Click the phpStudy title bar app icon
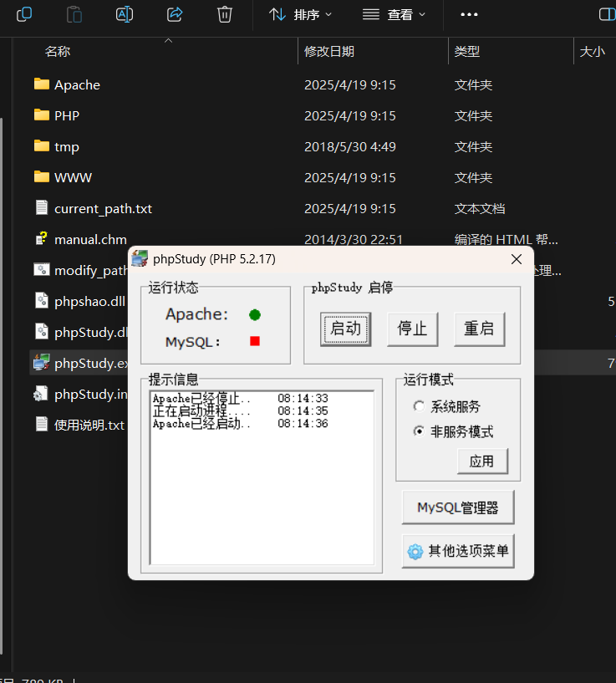Screen dimensions: 616x683 [140, 259]
